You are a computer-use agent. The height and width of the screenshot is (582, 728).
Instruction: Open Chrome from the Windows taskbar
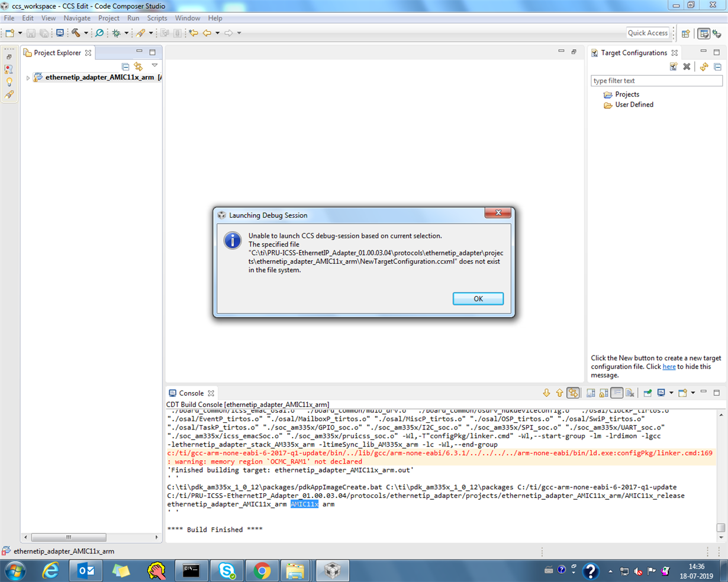coord(262,570)
